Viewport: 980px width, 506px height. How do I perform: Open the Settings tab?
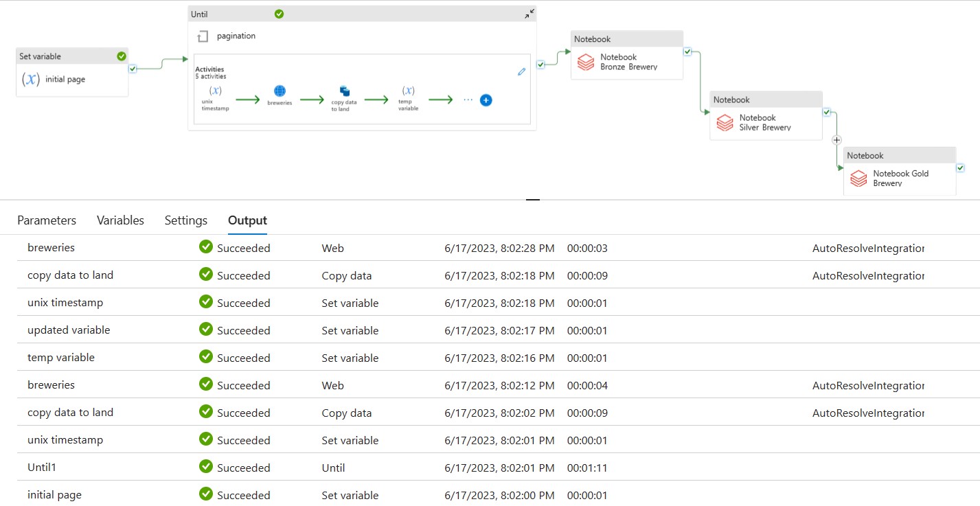185,220
